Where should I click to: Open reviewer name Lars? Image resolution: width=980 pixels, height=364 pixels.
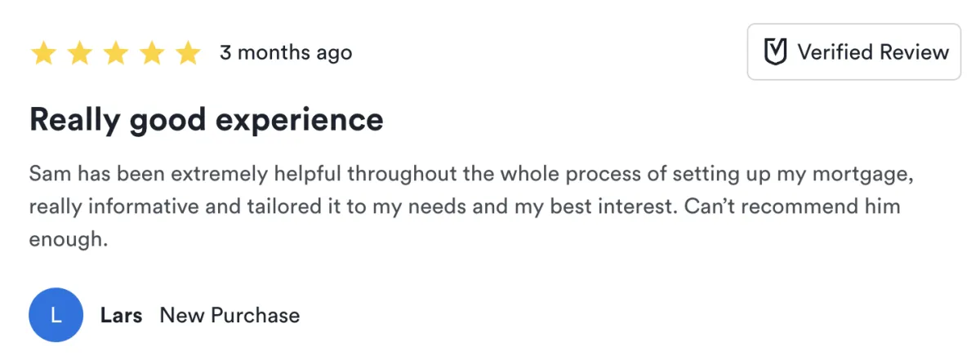pos(121,315)
